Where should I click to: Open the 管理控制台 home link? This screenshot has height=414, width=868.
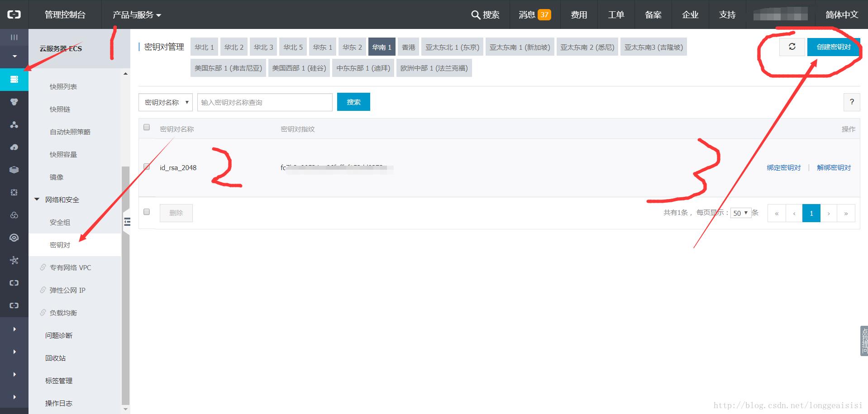65,15
